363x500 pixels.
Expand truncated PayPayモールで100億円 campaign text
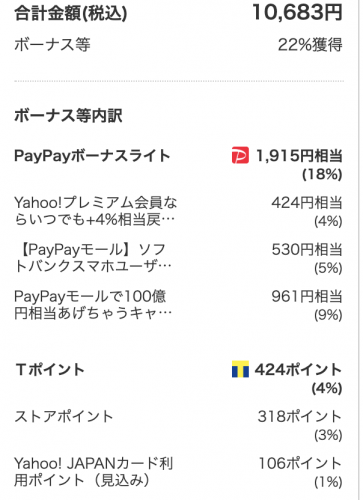point(93,304)
